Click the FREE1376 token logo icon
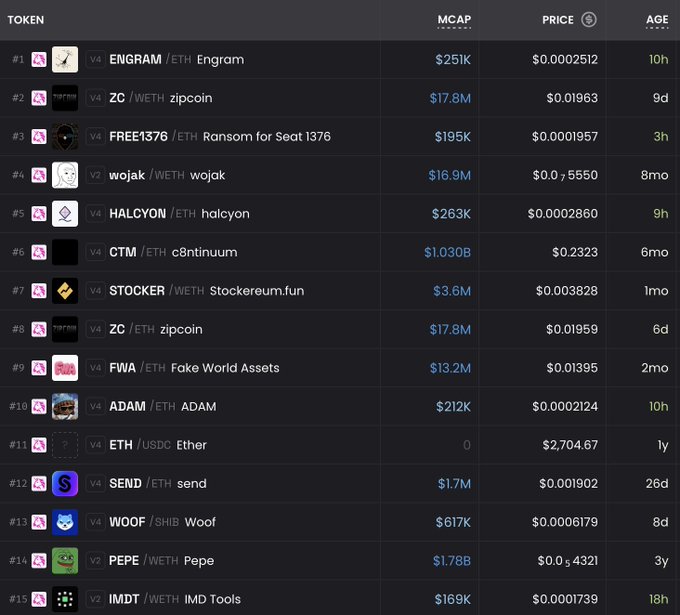This screenshot has width=680, height=615. 65,137
